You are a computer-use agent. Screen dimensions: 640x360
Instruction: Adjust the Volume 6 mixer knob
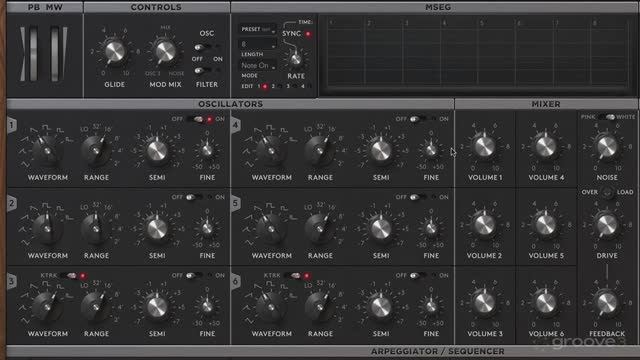tap(546, 303)
